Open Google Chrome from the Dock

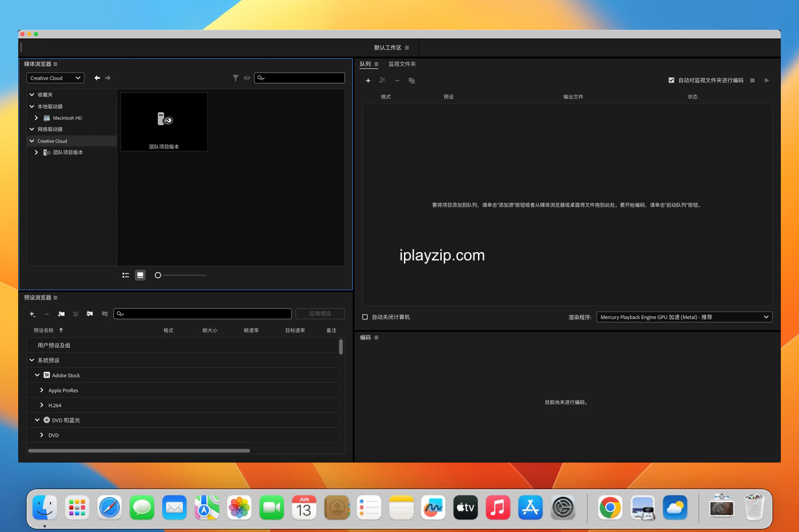(x=610, y=507)
